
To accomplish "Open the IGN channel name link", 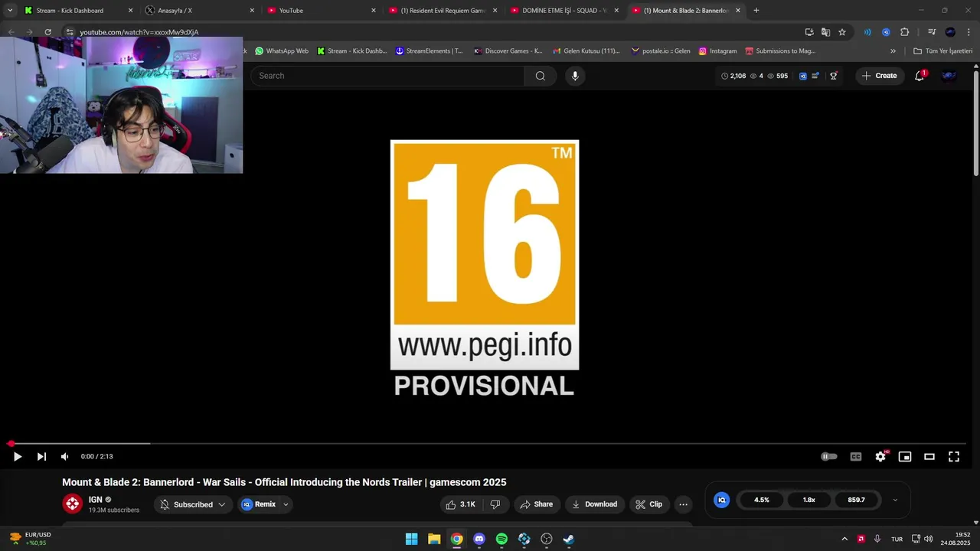I will pyautogui.click(x=96, y=500).
